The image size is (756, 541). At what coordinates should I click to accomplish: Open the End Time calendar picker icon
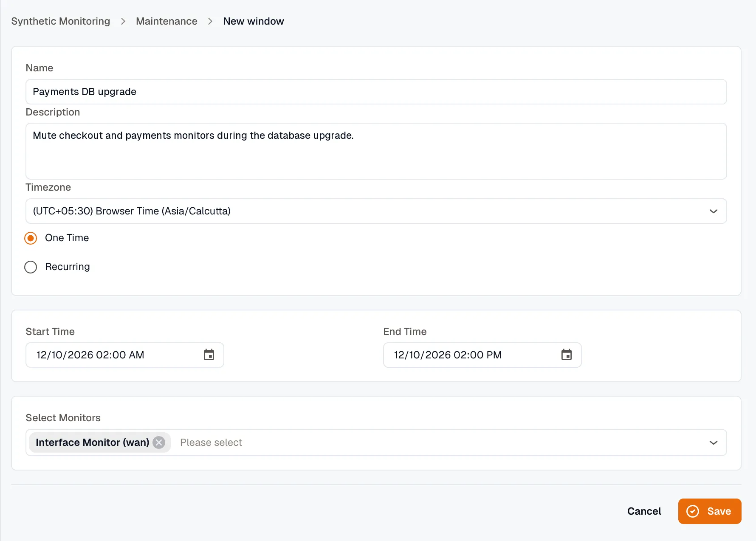point(567,355)
